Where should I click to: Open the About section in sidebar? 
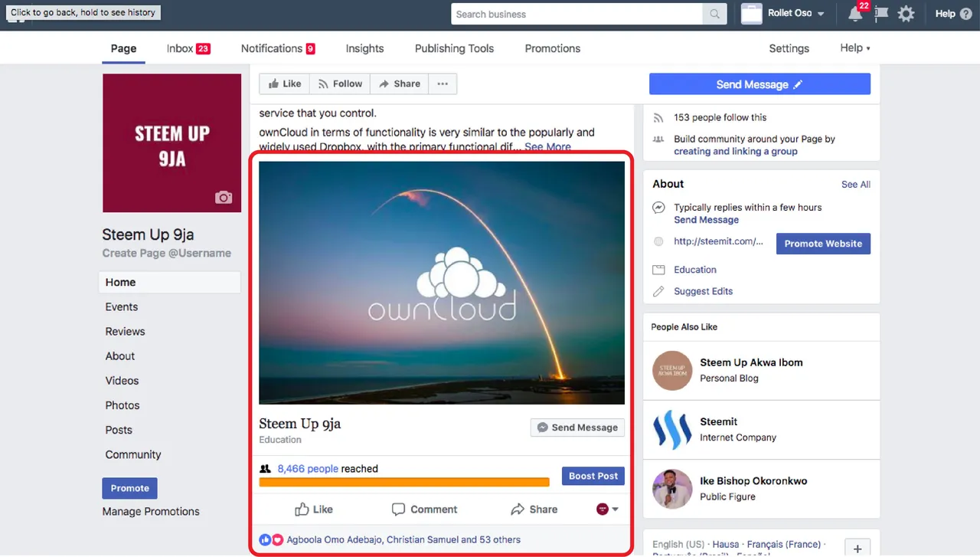(120, 355)
